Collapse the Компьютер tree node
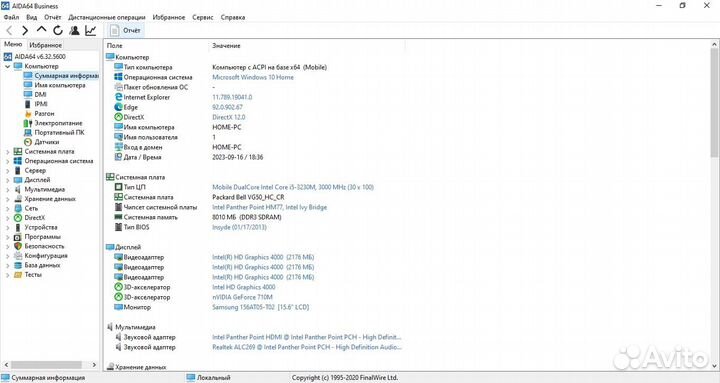Image resolution: width=720 pixels, height=383 pixels. (x=7, y=67)
